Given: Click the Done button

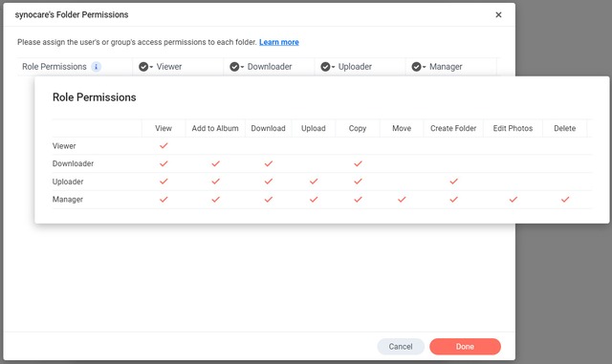Looking at the screenshot, I should (x=465, y=347).
